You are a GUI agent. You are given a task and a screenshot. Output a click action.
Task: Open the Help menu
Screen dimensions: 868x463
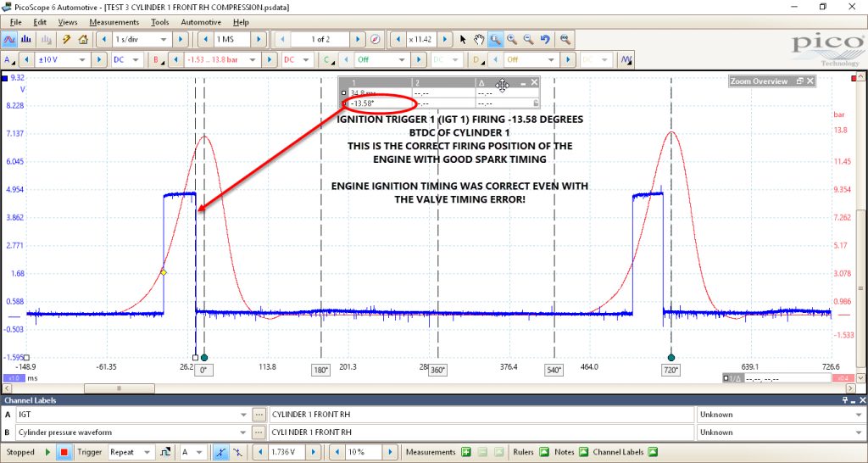coord(241,22)
